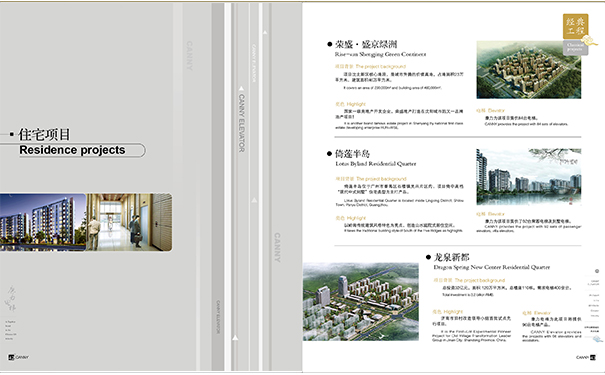Click Highlight label in Lotus Byland section
This screenshot has width=605, height=375.
click(x=350, y=218)
